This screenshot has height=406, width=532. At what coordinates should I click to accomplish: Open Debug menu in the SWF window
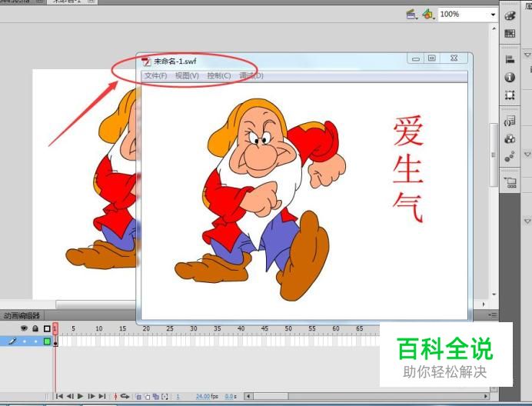click(x=251, y=75)
